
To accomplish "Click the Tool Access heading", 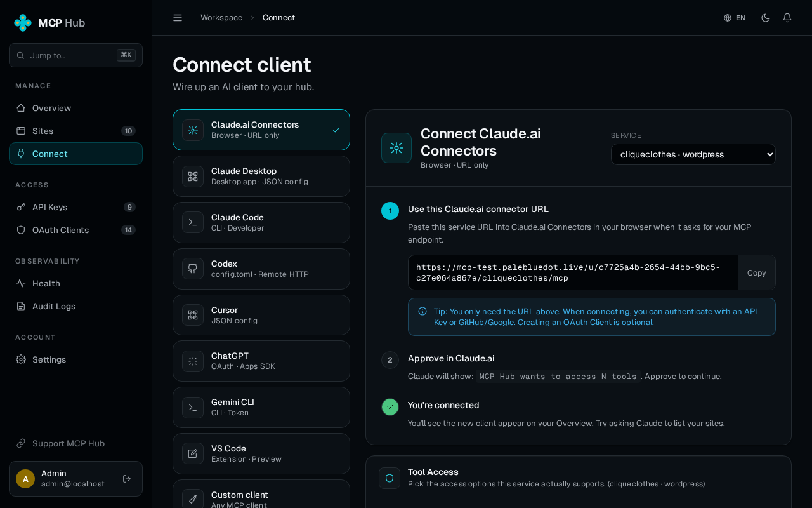I will pos(433,472).
